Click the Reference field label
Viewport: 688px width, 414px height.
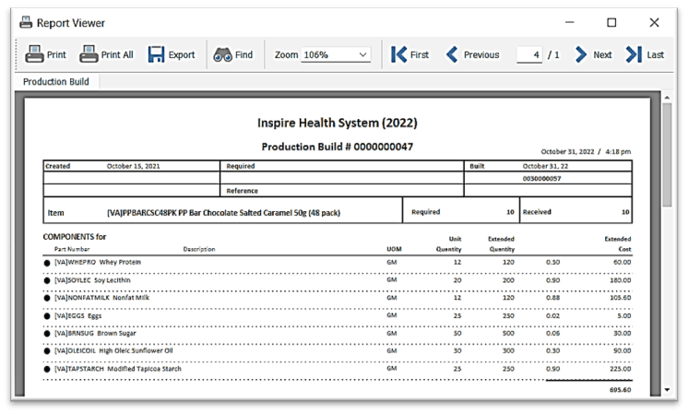tap(242, 191)
